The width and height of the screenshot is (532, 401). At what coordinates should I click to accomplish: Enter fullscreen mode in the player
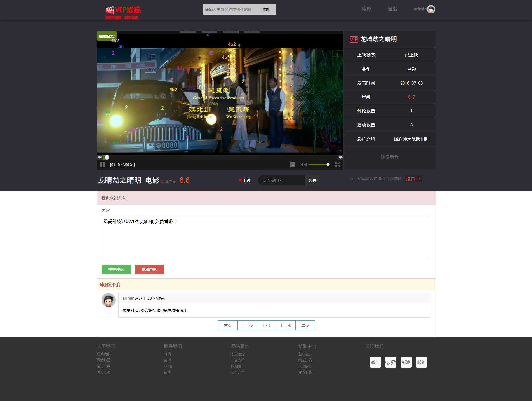pos(338,164)
